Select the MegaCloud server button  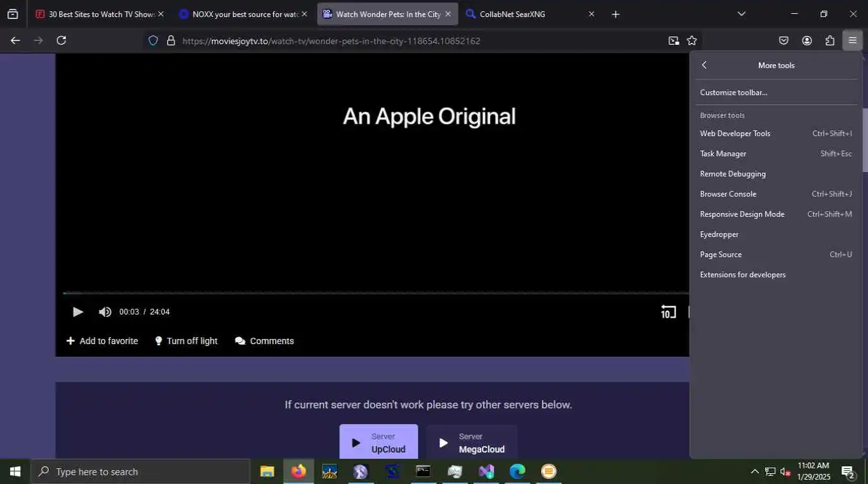[x=472, y=442]
